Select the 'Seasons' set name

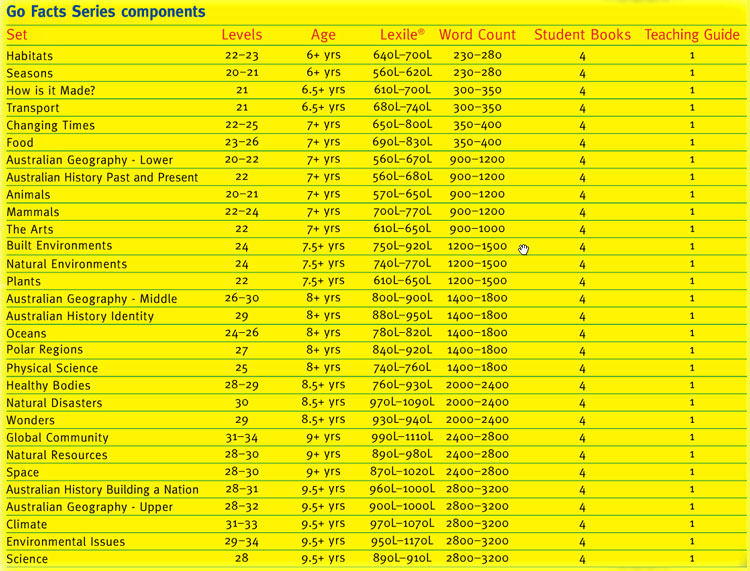tap(30, 73)
